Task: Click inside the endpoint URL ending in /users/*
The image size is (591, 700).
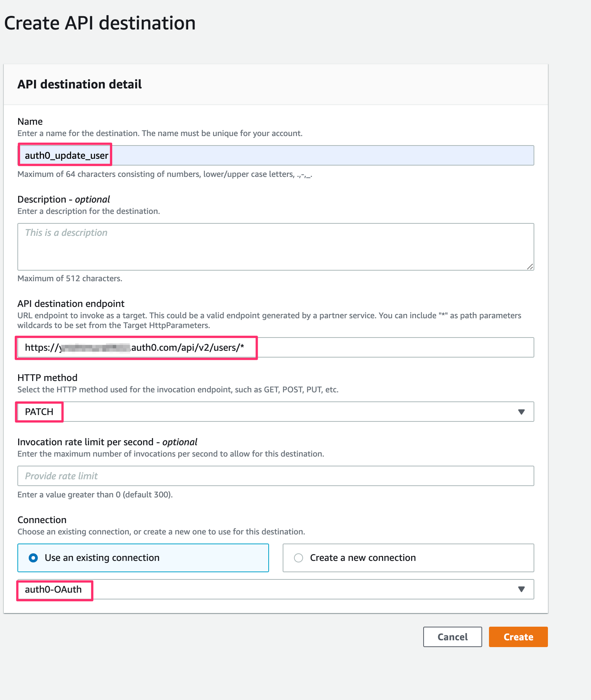Action: (x=136, y=347)
